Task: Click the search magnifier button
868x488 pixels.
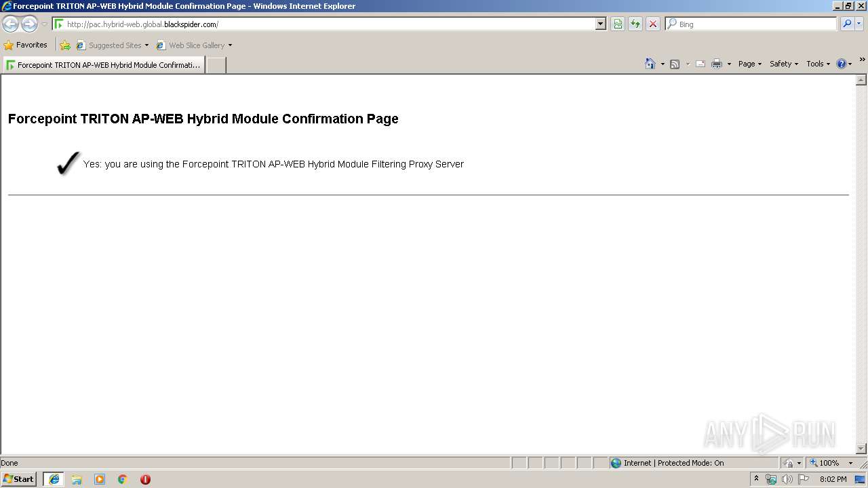Action: (x=847, y=24)
